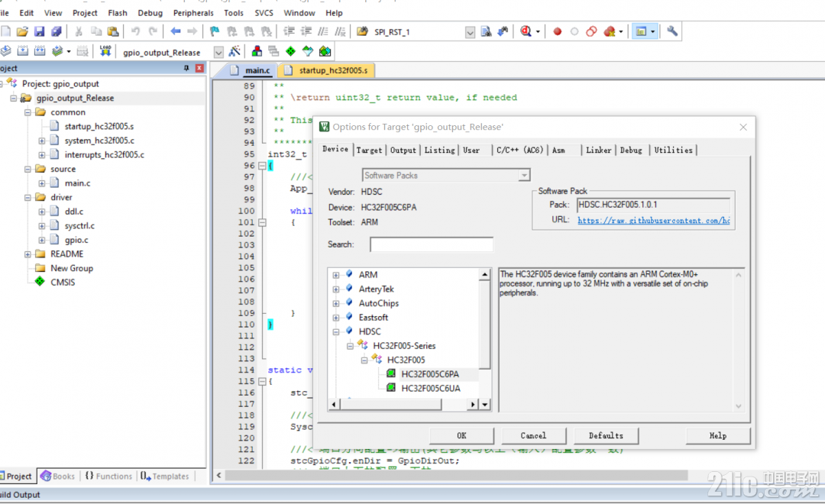Kill all breakpoints icon
Image resolution: width=825 pixels, height=504 pixels.
610,31
